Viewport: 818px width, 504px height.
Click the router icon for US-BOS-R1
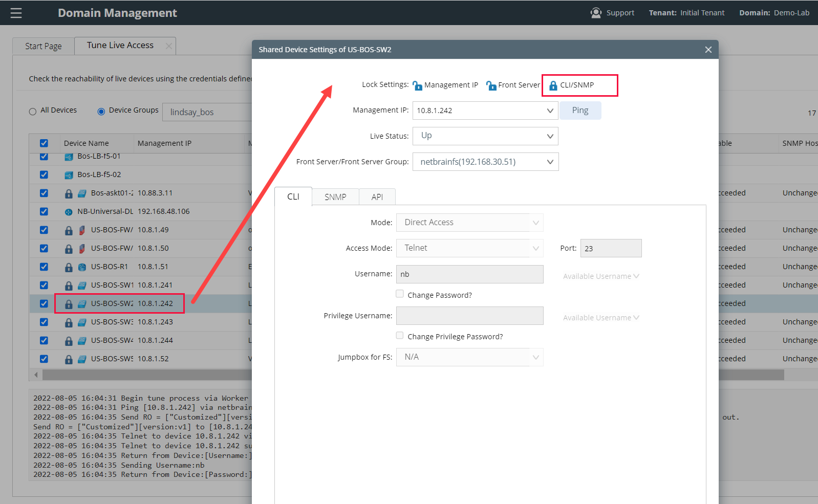point(82,267)
